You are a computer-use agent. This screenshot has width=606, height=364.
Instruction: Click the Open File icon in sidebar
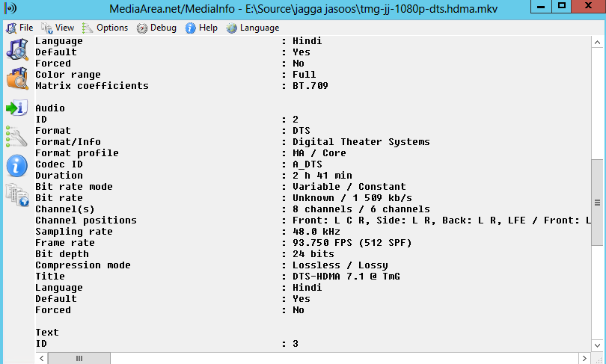[x=16, y=47]
